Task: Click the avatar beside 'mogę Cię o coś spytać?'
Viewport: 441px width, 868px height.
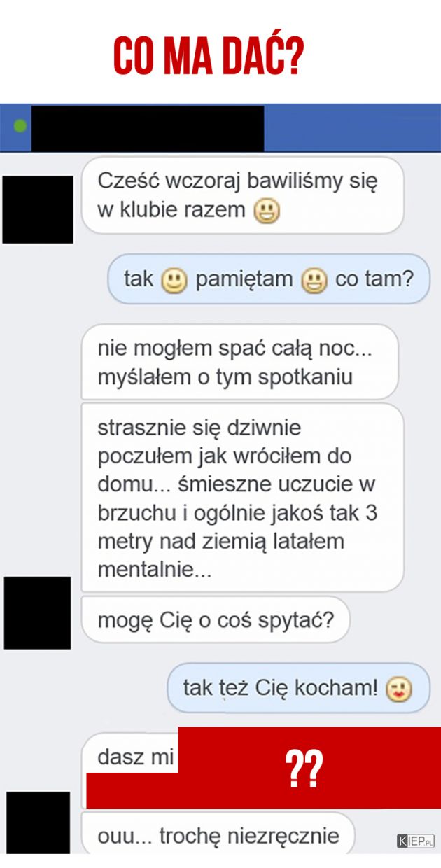Action: click(x=38, y=612)
